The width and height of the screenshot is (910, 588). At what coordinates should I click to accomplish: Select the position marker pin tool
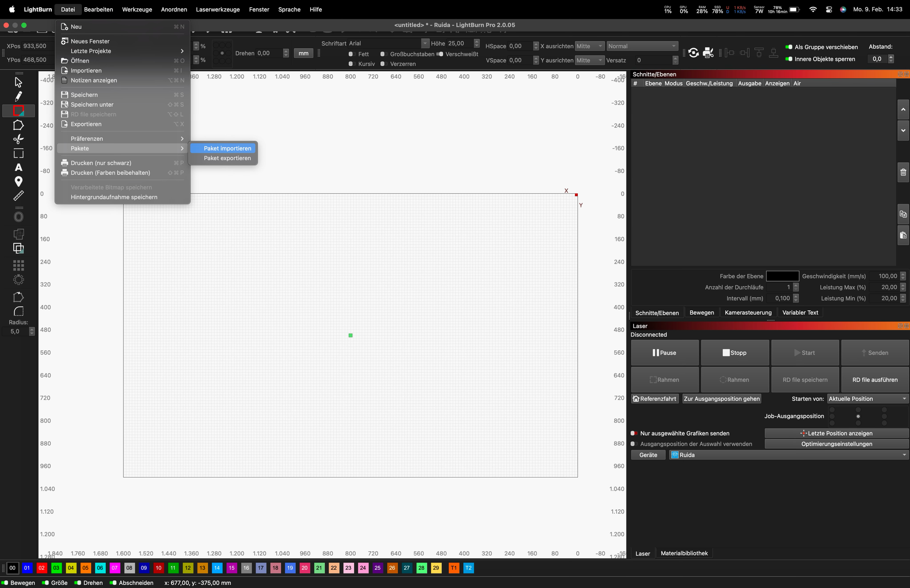point(18,181)
